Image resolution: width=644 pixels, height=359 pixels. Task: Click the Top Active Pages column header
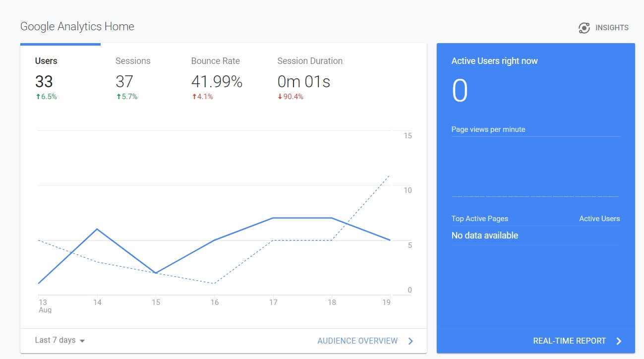[479, 219]
